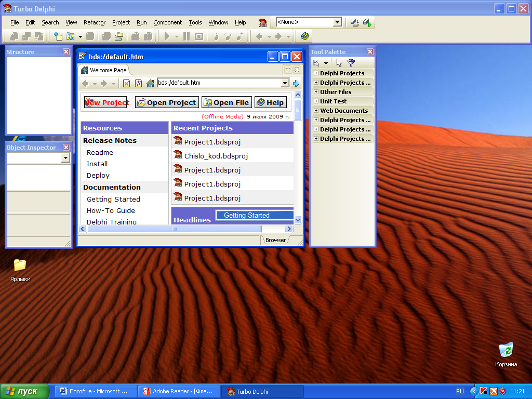Click the New Items toolbar icon

[58, 36]
